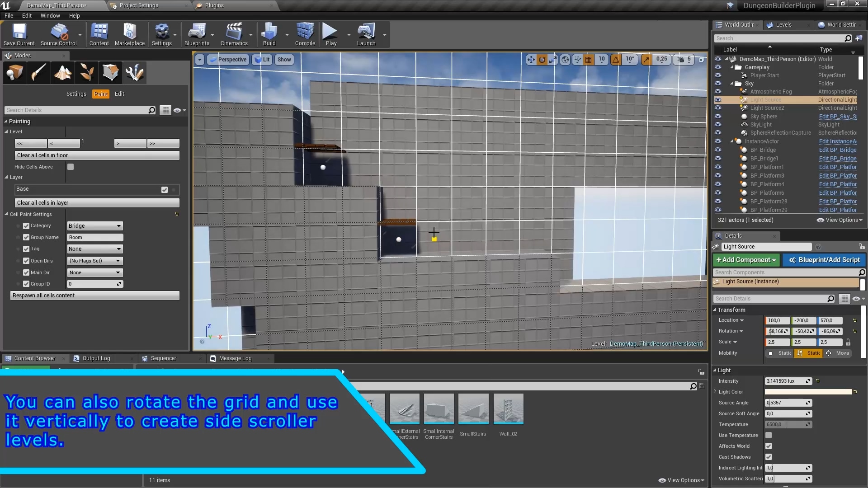Switch to Foliage mode in Modes panel
Image resolution: width=868 pixels, height=488 pixels.
coord(86,72)
